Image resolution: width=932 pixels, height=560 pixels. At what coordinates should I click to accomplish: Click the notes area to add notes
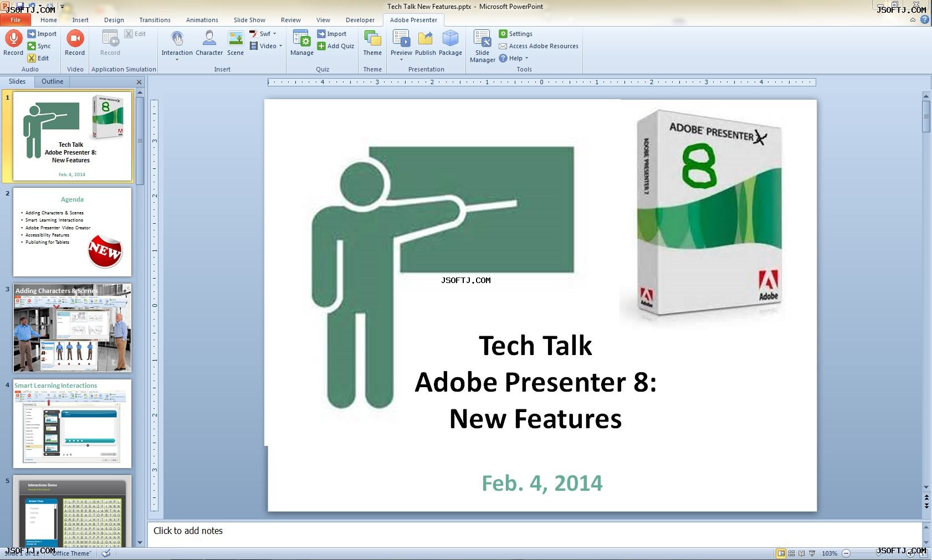click(x=535, y=534)
